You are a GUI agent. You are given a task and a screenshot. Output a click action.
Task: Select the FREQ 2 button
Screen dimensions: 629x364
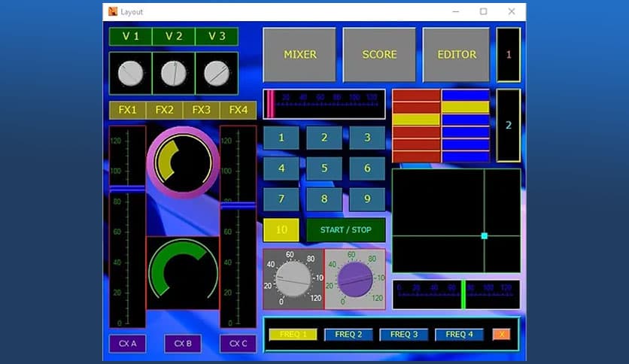pyautogui.click(x=348, y=335)
